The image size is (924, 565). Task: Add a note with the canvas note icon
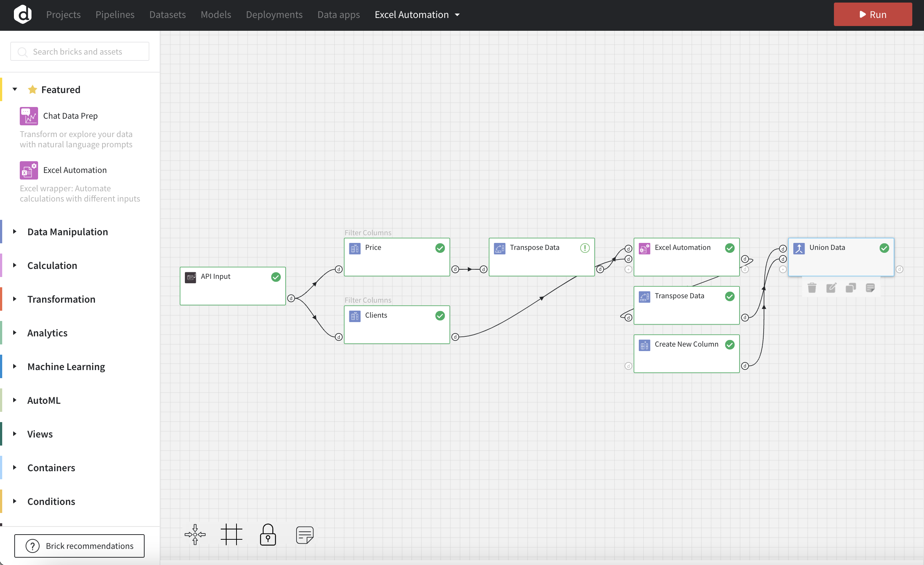(305, 535)
